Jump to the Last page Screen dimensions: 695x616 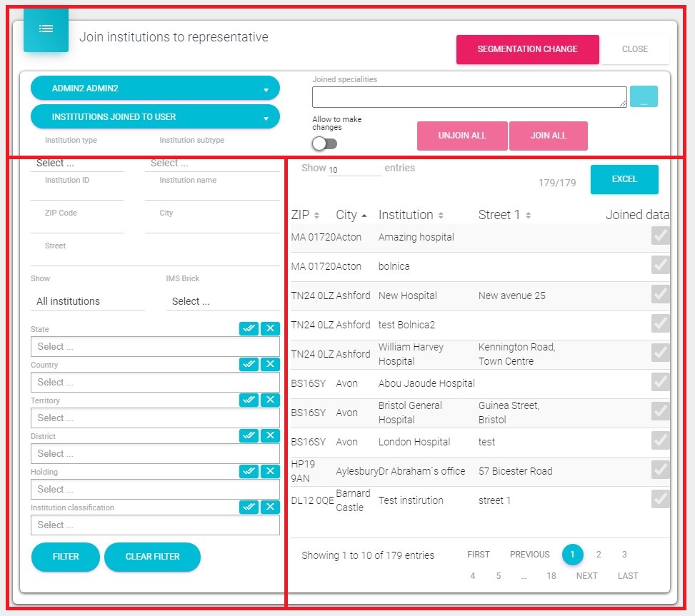[628, 576]
